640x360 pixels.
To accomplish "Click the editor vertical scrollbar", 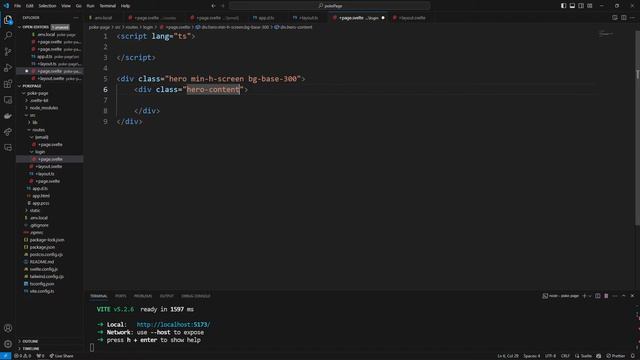I will [x=637, y=129].
